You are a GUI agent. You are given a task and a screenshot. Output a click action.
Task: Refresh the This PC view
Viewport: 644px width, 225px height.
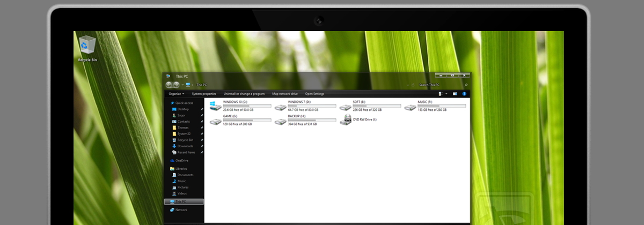413,85
